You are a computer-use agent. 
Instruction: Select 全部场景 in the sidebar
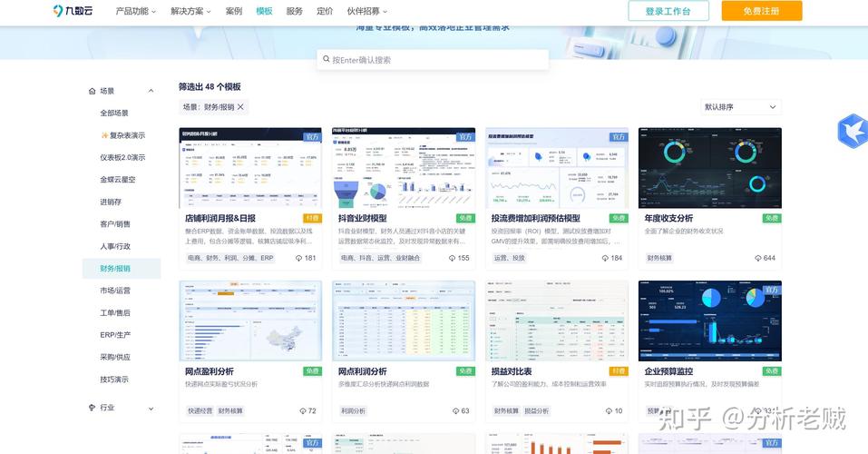114,113
